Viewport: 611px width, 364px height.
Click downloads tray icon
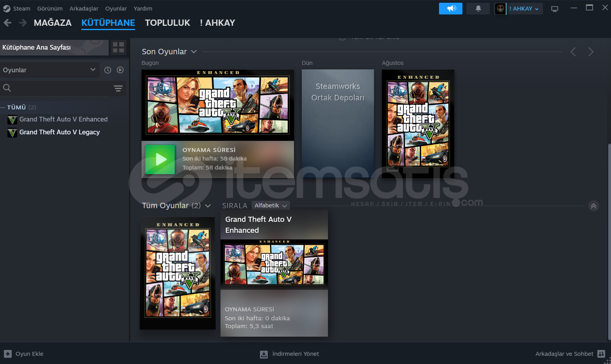[x=264, y=354]
